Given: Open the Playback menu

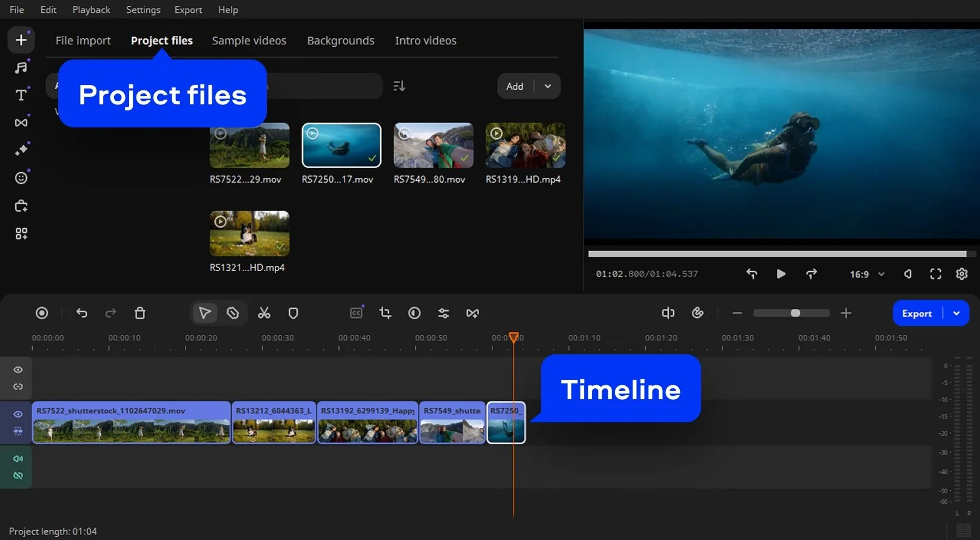Looking at the screenshot, I should click(91, 10).
